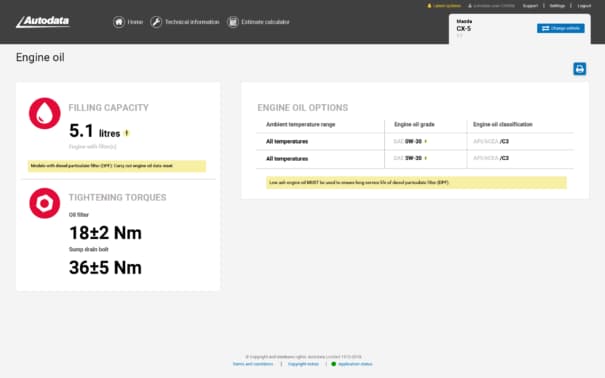Click the red oil drop icon
The width and height of the screenshot is (605, 378).
45,113
